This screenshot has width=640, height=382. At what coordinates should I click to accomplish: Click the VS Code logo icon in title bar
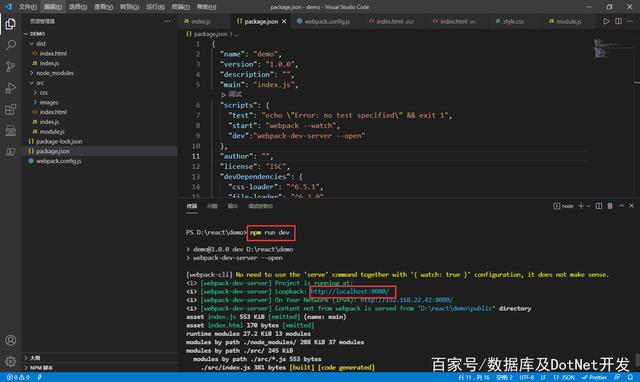(8, 7)
